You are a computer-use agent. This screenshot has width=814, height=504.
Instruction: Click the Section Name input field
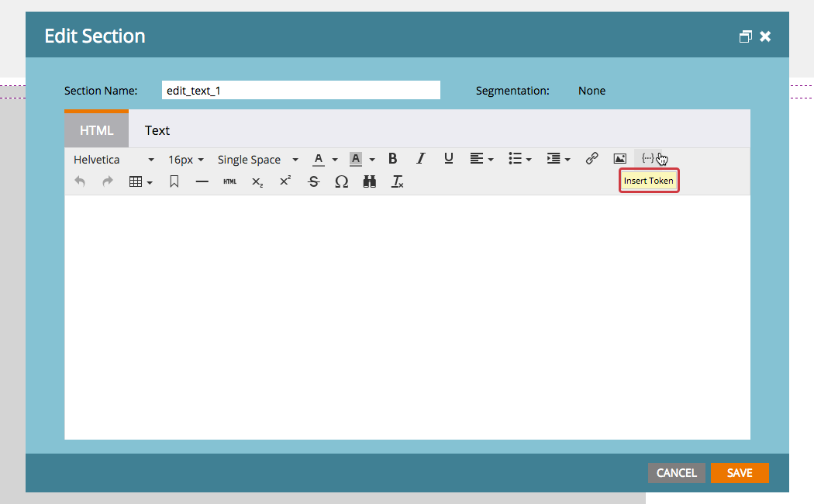pyautogui.click(x=301, y=90)
